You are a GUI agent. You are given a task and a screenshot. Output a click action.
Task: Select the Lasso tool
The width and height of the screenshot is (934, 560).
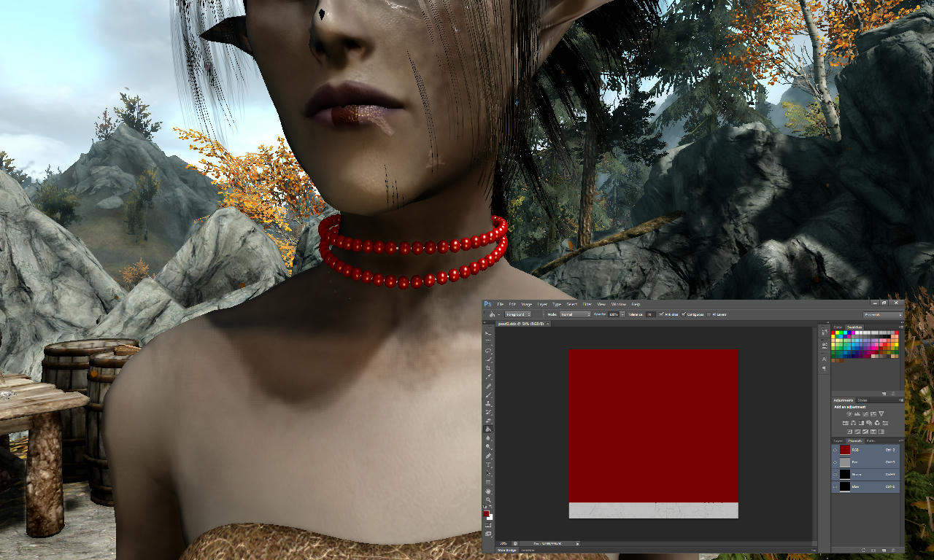488,351
